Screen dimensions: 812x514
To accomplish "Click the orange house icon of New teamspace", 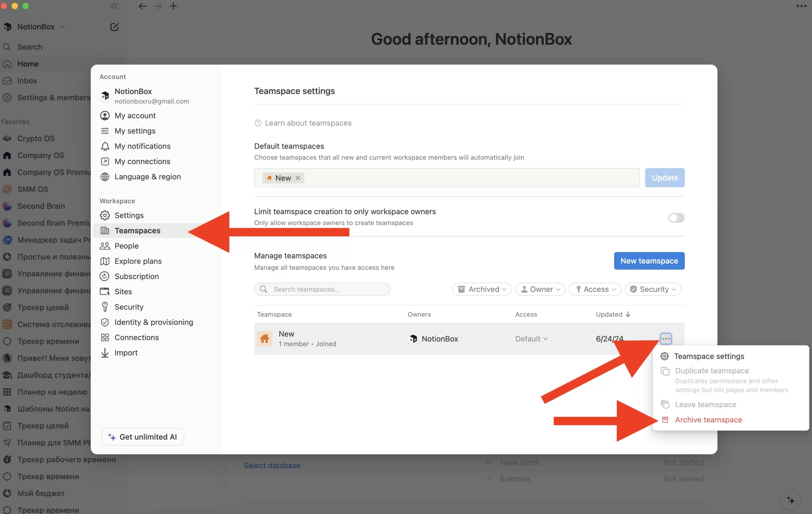I will pos(264,339).
